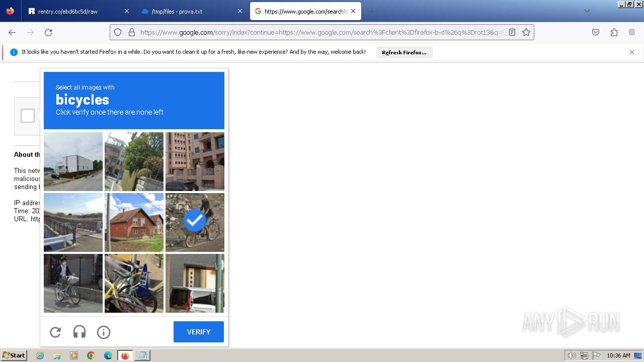Go forward in browser history

click(30, 32)
